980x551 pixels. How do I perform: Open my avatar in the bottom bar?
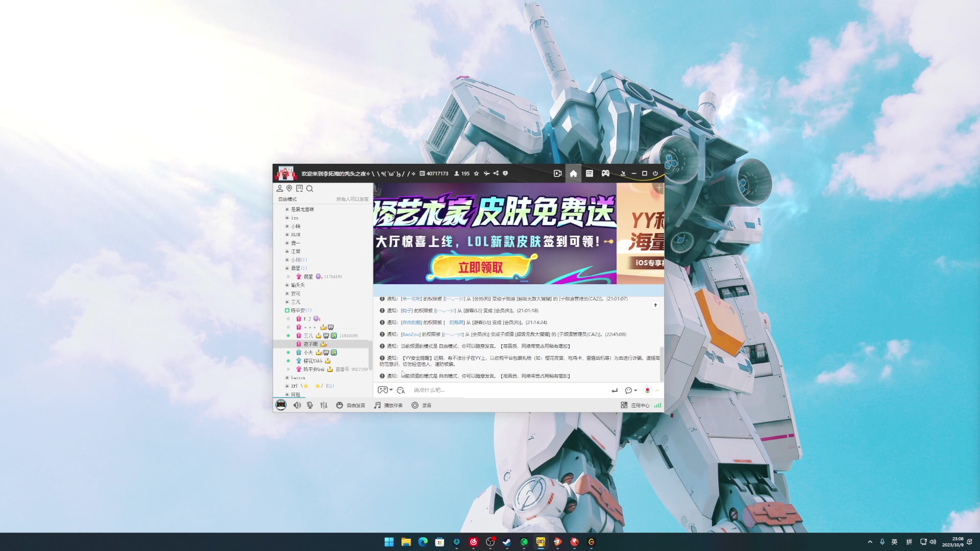click(281, 405)
